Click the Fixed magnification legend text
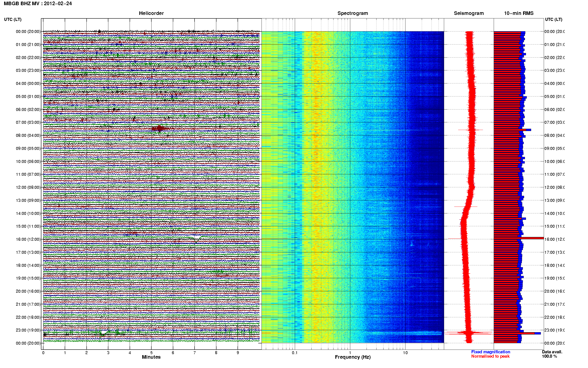The image size is (588, 368). (x=491, y=352)
